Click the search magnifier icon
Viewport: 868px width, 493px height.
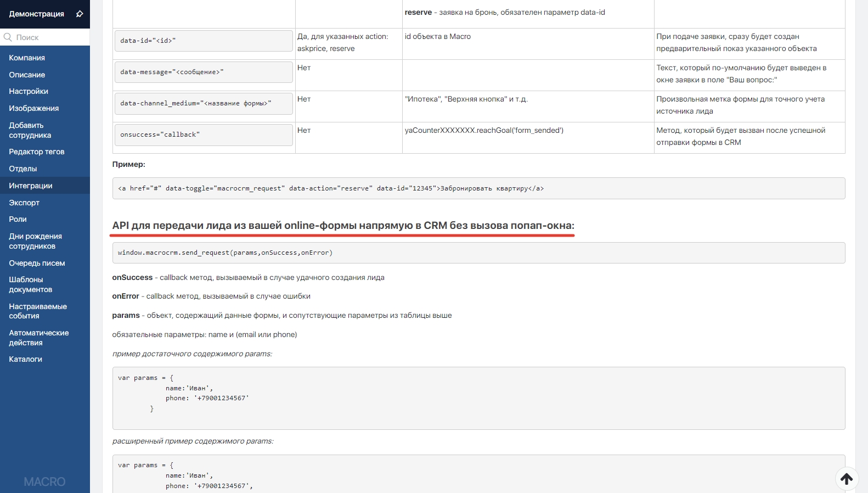point(8,37)
